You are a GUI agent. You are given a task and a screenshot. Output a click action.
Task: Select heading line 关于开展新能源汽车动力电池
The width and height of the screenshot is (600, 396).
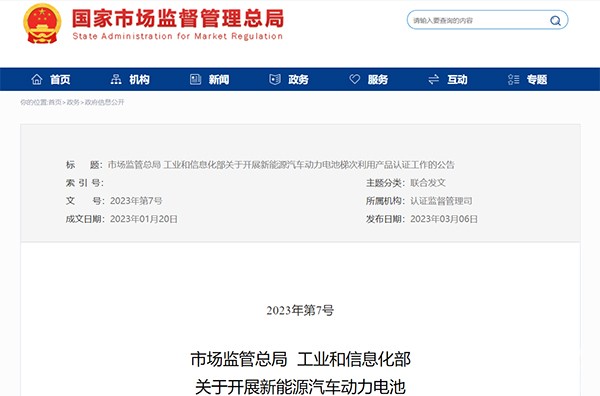coord(300,387)
